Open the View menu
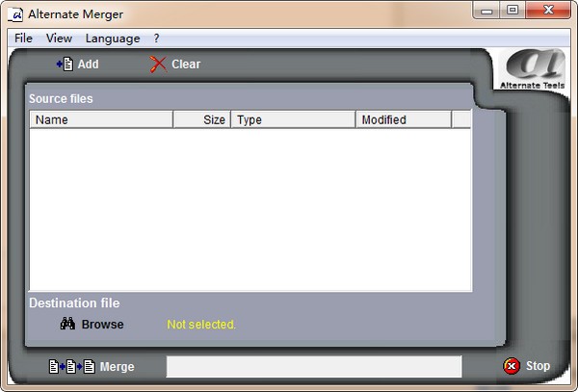 (x=59, y=39)
